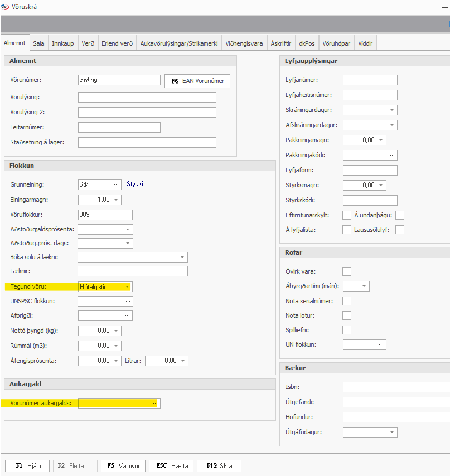Enable the Óvirk vara checkbox

347,271
